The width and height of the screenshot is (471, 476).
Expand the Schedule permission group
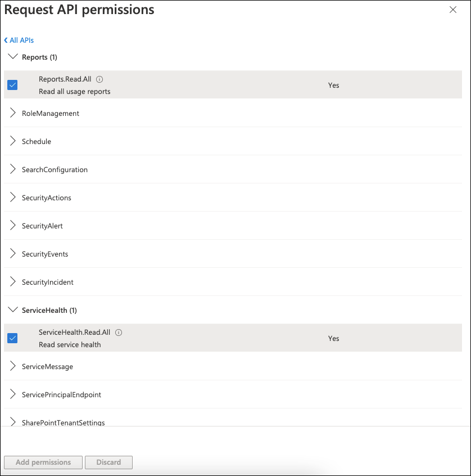[37, 141]
